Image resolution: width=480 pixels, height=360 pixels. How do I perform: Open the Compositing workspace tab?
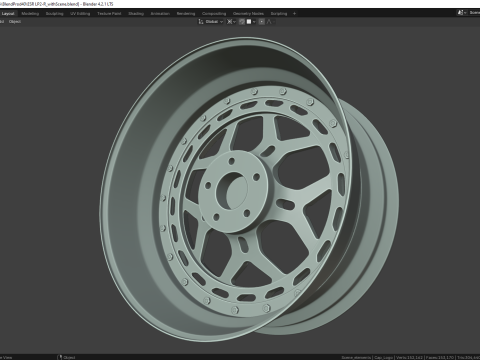pos(214,14)
